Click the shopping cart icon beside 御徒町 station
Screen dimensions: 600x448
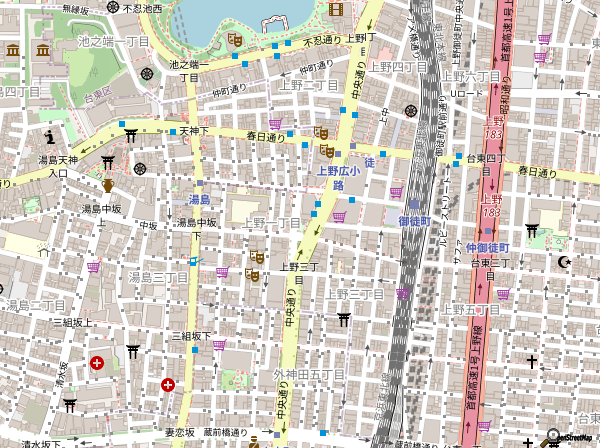click(396, 192)
